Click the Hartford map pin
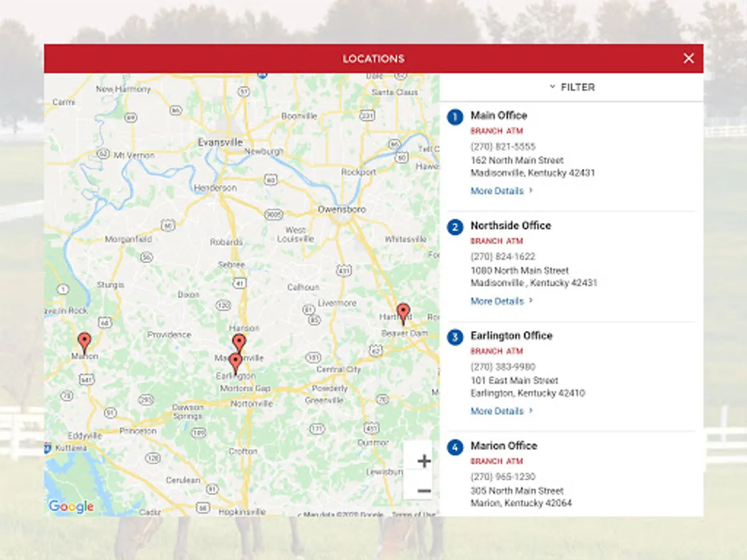Viewport: 747px width, 560px height. (x=403, y=314)
